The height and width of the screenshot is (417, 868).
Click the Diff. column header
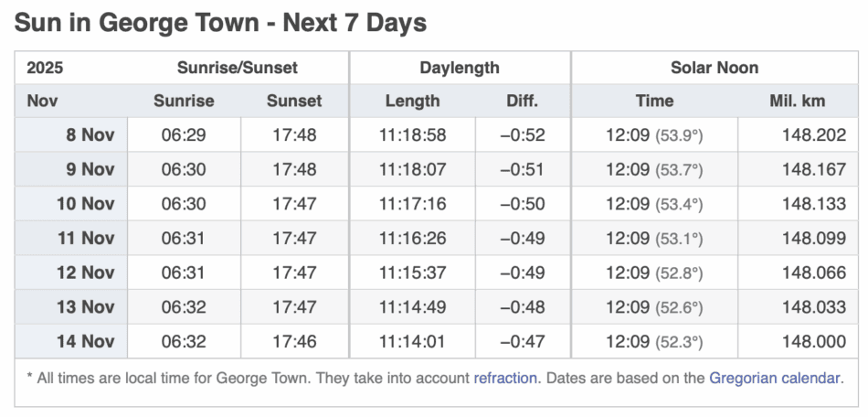click(523, 101)
